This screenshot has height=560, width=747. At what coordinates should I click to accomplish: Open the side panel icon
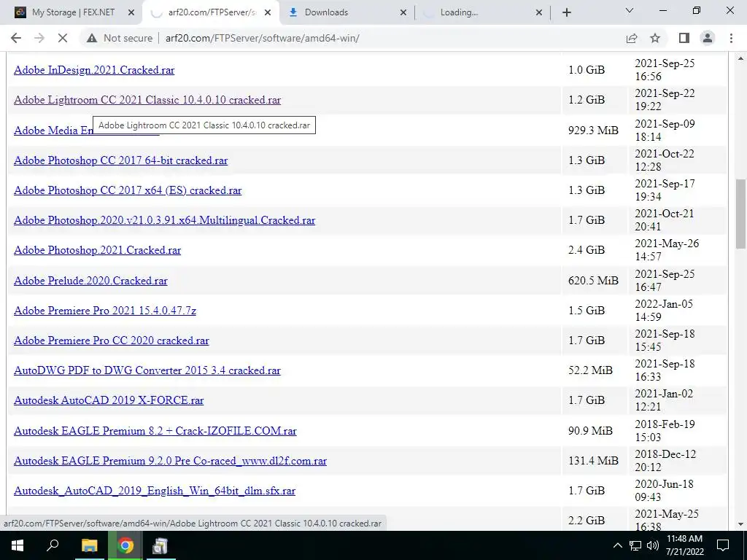pos(684,38)
